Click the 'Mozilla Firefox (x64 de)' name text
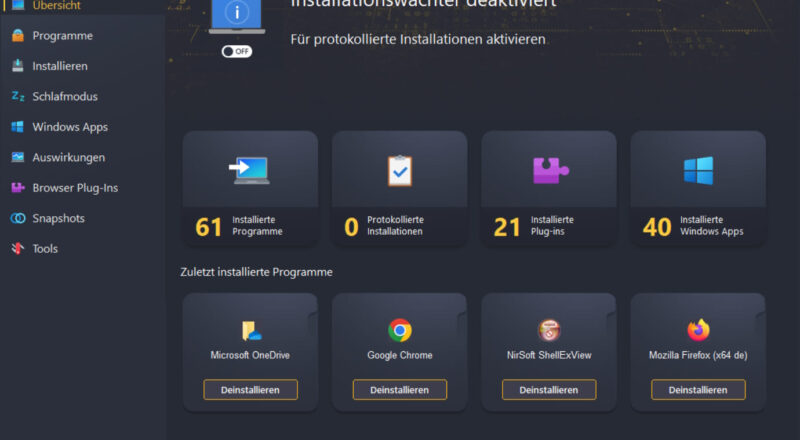This screenshot has height=440, width=800. (698, 355)
